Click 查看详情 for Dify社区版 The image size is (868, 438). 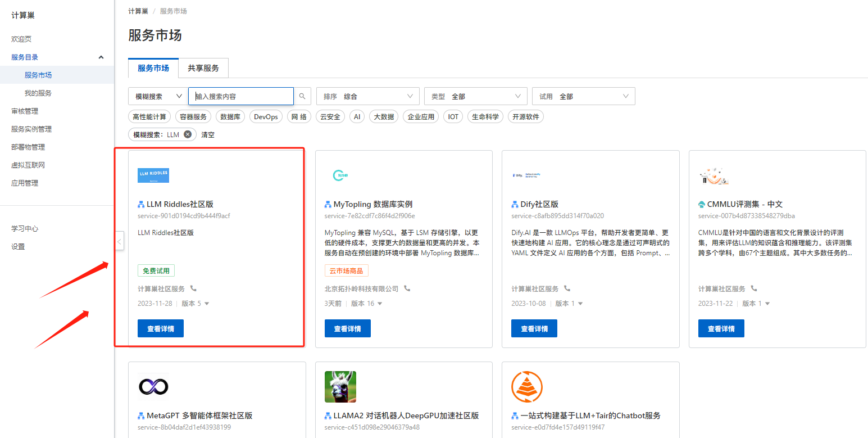coord(534,328)
